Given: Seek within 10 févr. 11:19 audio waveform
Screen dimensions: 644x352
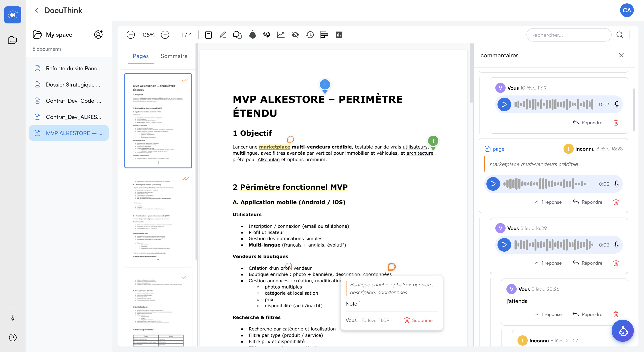Looking at the screenshot, I should pyautogui.click(x=553, y=104).
